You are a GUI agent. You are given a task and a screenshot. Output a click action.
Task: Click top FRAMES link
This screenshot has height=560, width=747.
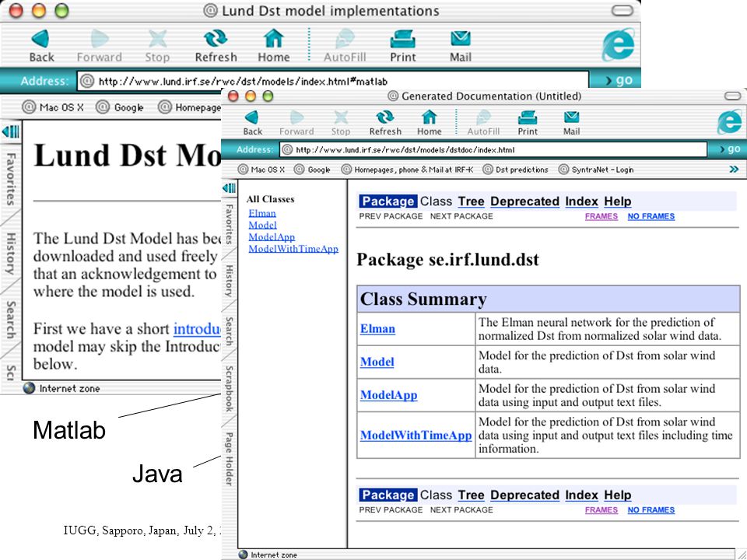point(601,216)
